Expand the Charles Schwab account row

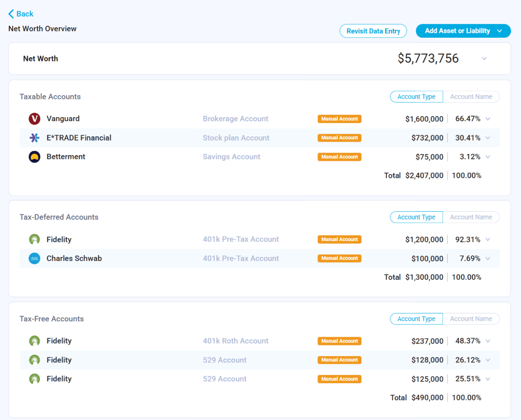(488, 259)
